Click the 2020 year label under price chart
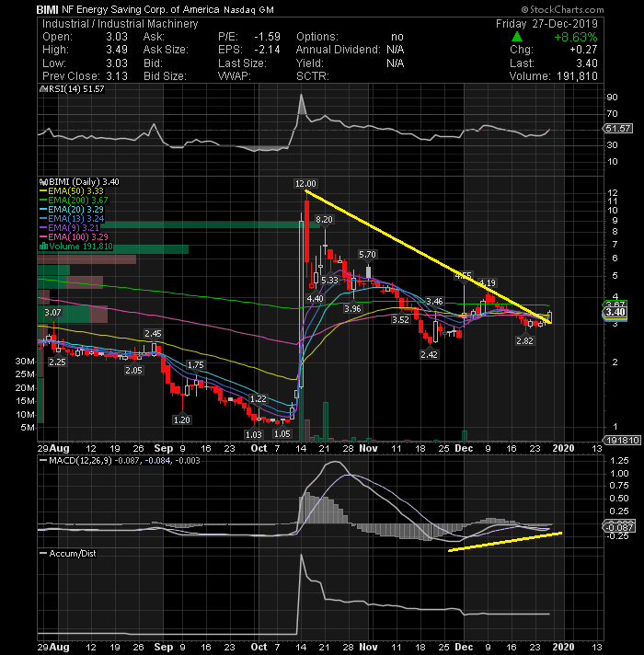 (x=563, y=448)
